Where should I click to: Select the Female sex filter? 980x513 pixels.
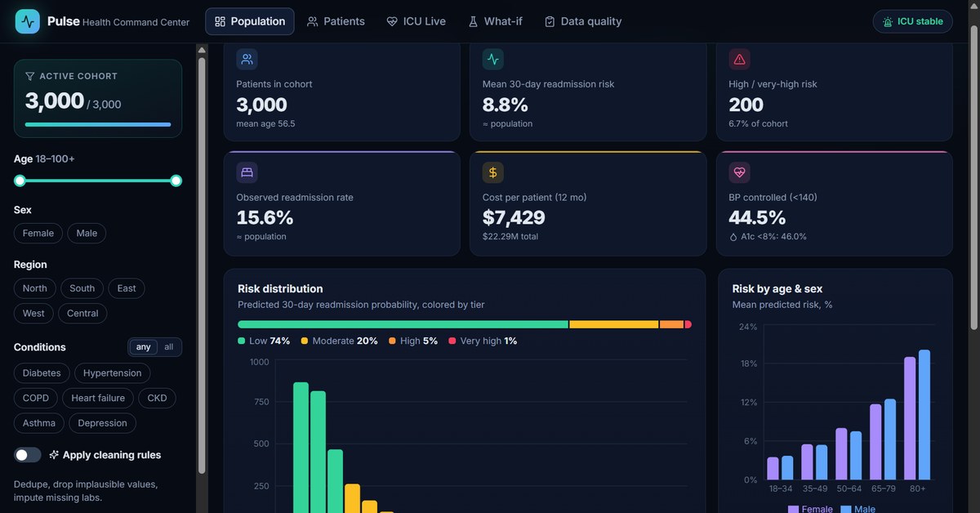38,234
